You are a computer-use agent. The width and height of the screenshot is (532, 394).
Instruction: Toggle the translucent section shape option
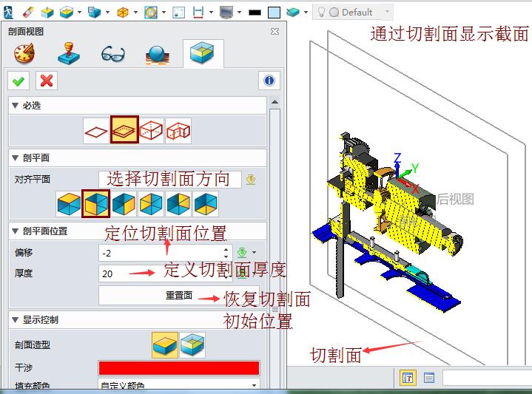coord(192,344)
